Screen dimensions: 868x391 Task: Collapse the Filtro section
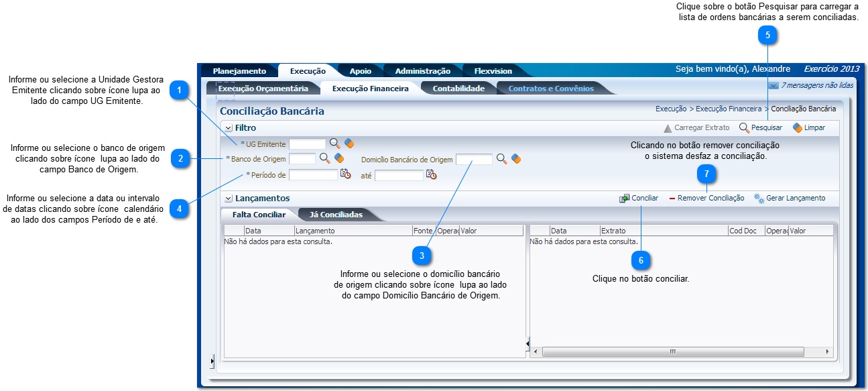click(229, 127)
